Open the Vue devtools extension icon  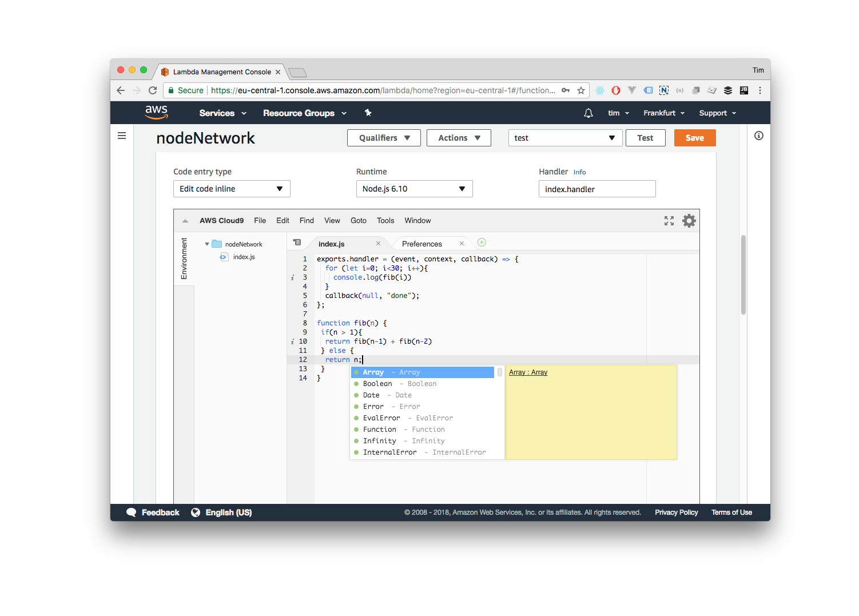(632, 90)
